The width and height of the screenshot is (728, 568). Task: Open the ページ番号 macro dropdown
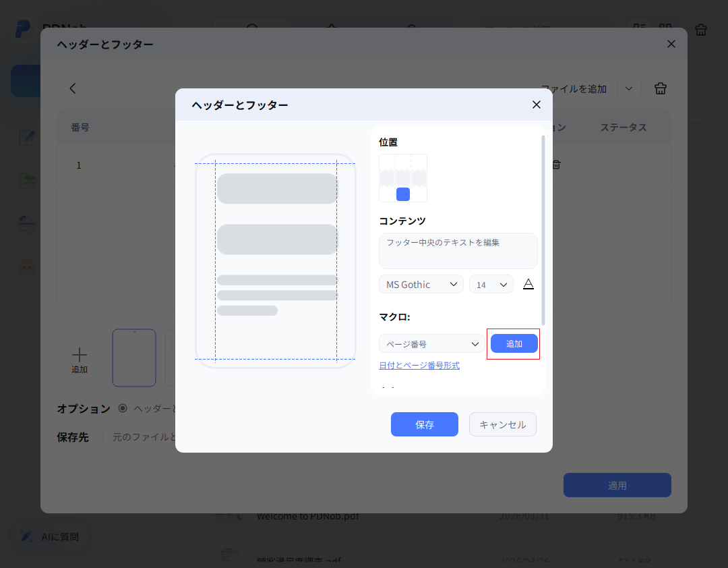431,343
